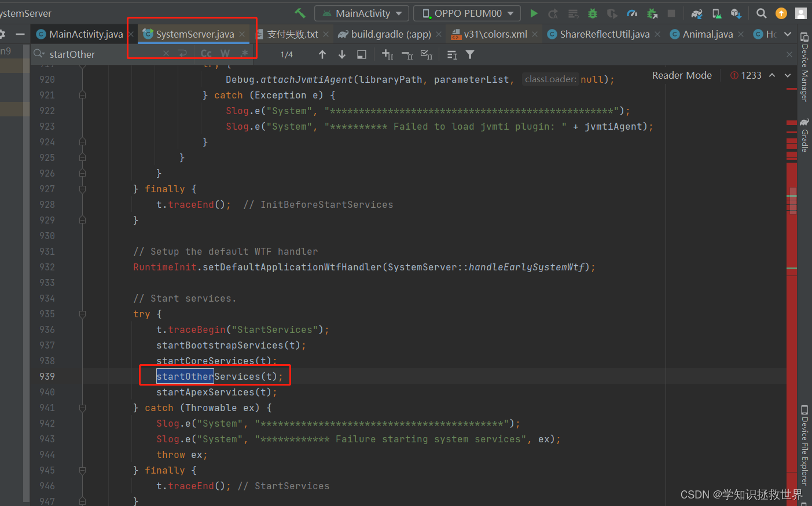The height and width of the screenshot is (506, 812).
Task: Click Unselect Occurrence icon
Action: pyautogui.click(x=407, y=54)
